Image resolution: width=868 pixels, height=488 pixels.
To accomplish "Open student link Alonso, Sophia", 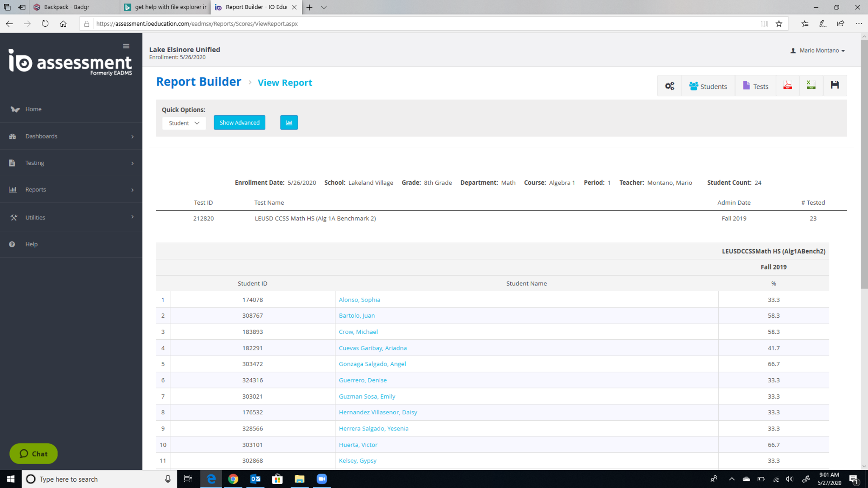I will tap(359, 299).
